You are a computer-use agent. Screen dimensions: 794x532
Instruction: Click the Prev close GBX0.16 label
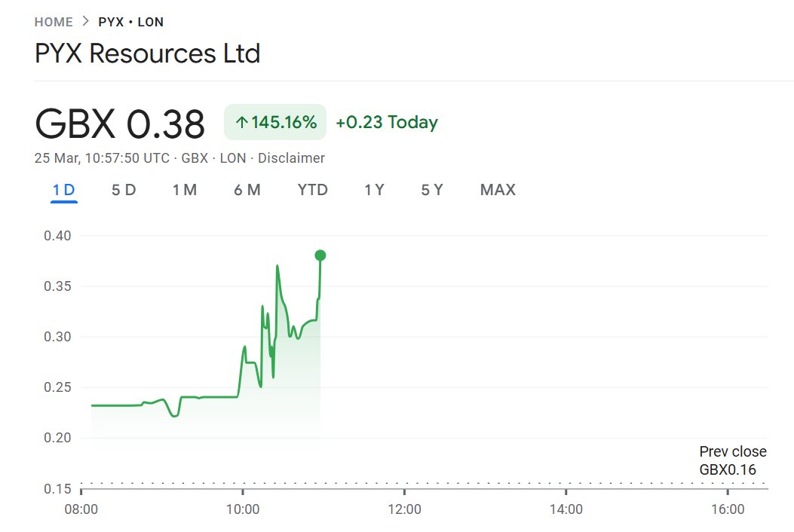point(732,460)
